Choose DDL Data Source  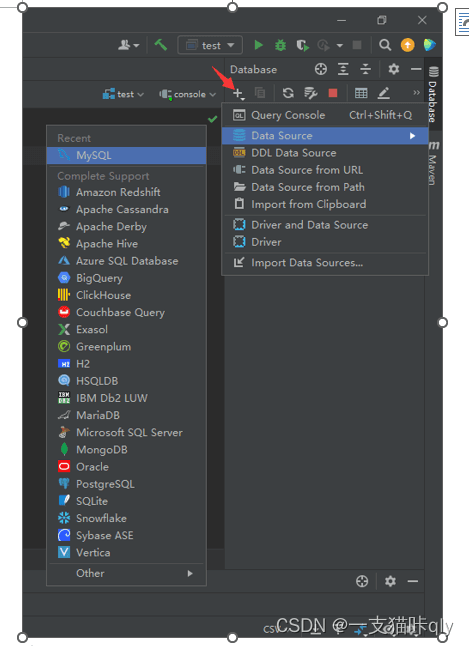(x=325, y=153)
